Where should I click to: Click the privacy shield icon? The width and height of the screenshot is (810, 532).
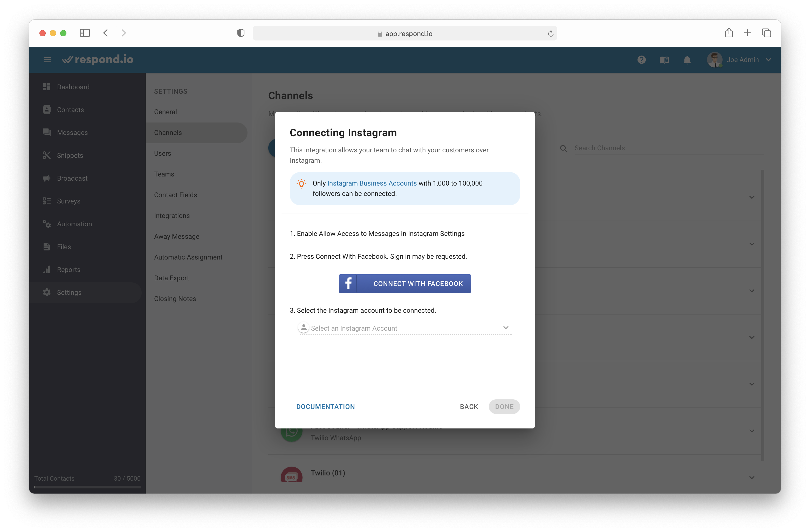click(241, 33)
